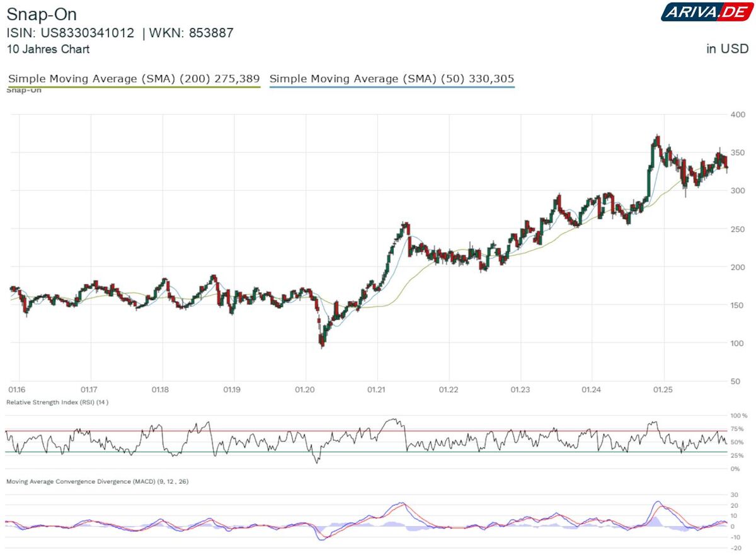Click the 100 price axis value

[x=738, y=343]
